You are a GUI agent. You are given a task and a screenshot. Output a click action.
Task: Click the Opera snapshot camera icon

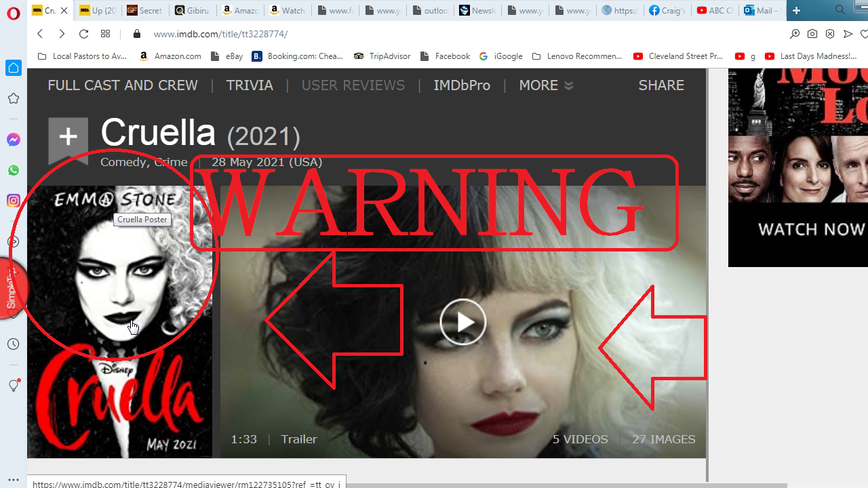coord(812,34)
